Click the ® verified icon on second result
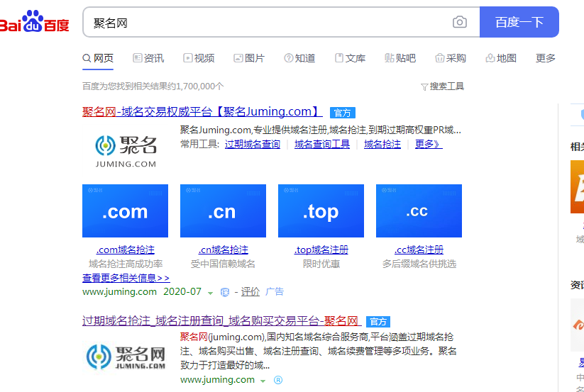 tap(278, 380)
